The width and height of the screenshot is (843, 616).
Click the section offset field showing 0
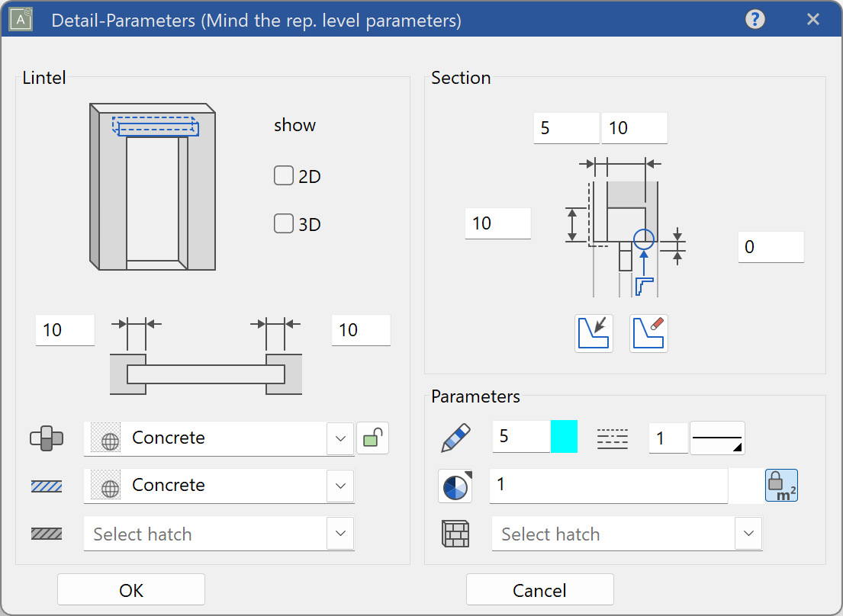(x=771, y=247)
